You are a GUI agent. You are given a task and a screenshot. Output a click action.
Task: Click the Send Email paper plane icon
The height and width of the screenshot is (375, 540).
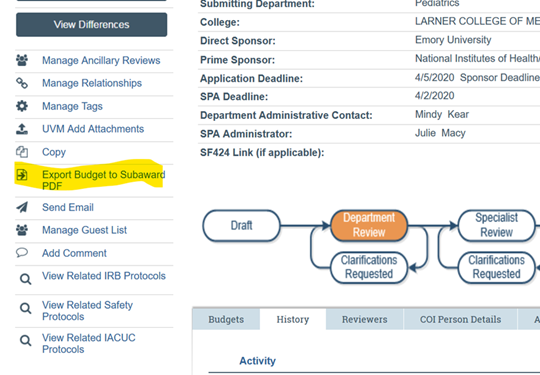22,207
